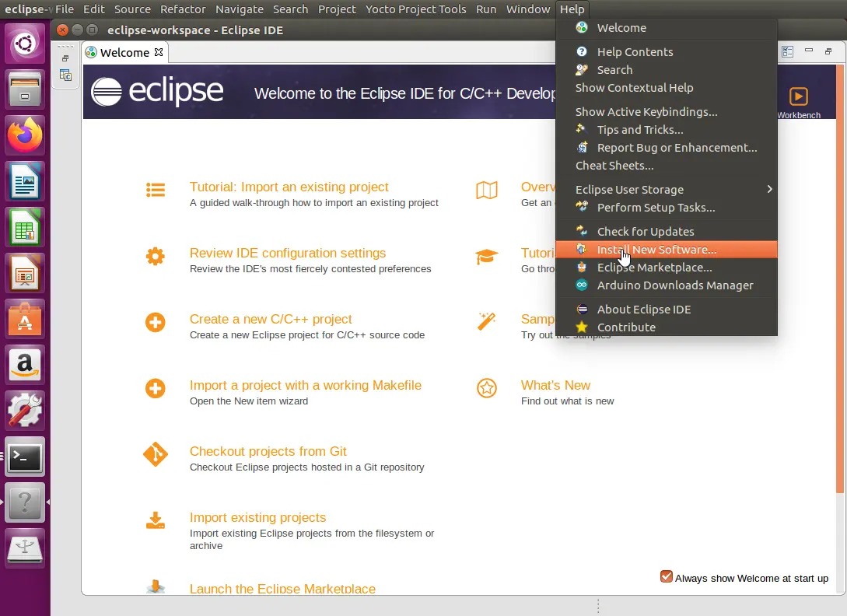Open Eclipse Marketplace from Help menu
The width and height of the screenshot is (847, 616).
pos(654,268)
